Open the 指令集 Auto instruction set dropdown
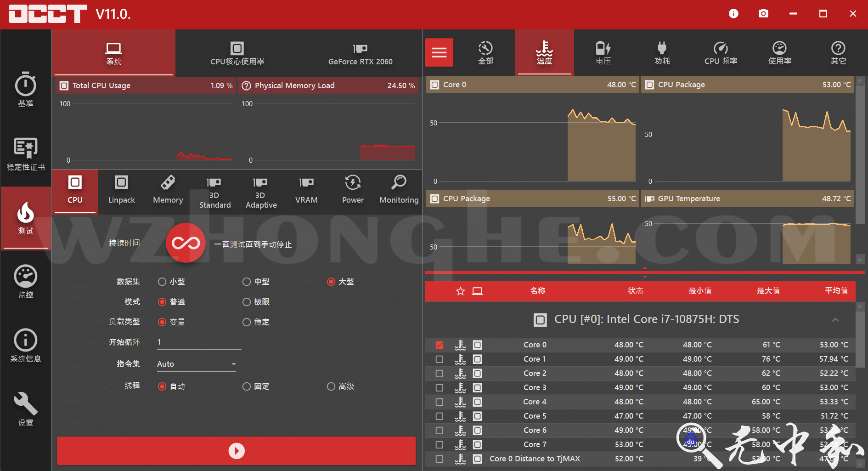Image resolution: width=868 pixels, height=471 pixels. [x=195, y=363]
